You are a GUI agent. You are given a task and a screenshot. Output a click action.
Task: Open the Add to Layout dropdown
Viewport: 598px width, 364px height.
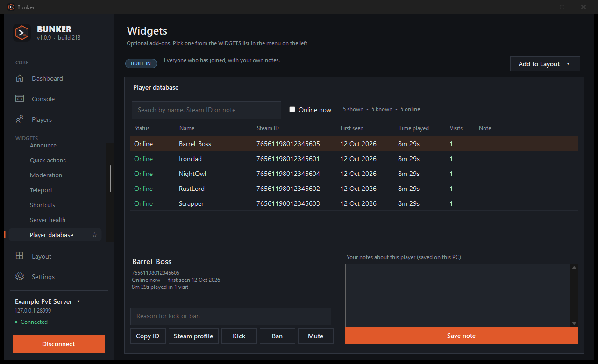coord(545,64)
